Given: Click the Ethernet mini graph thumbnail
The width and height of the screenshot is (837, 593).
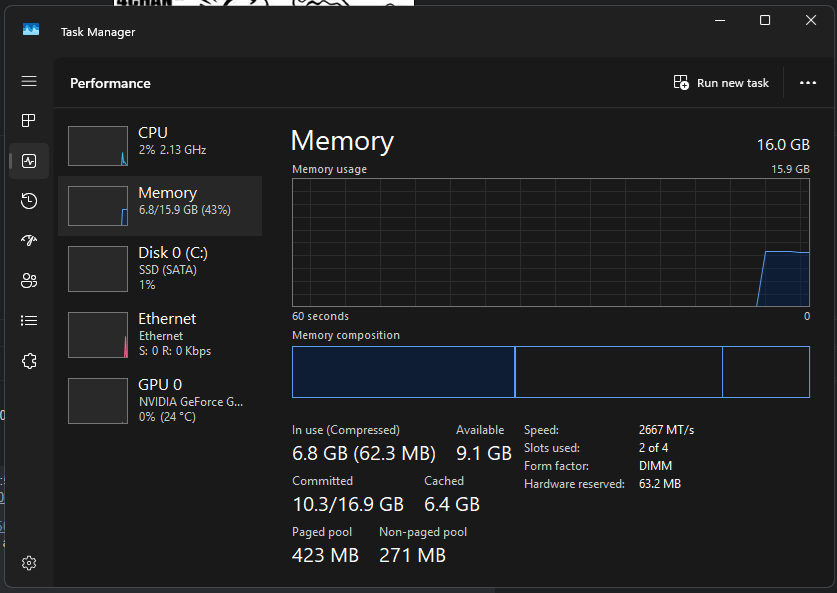Looking at the screenshot, I should pos(98,335).
